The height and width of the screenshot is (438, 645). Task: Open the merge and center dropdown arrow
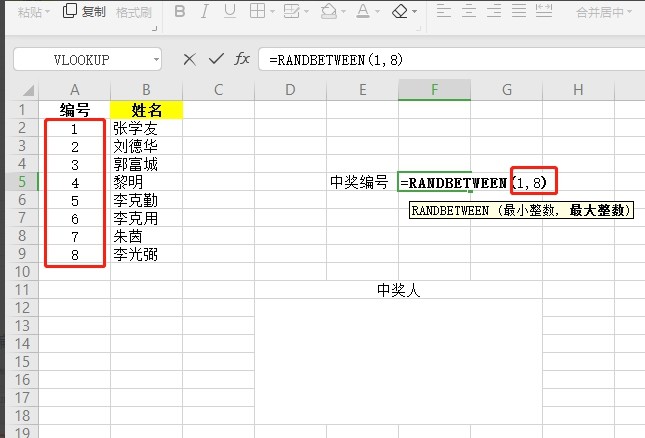click(629, 12)
